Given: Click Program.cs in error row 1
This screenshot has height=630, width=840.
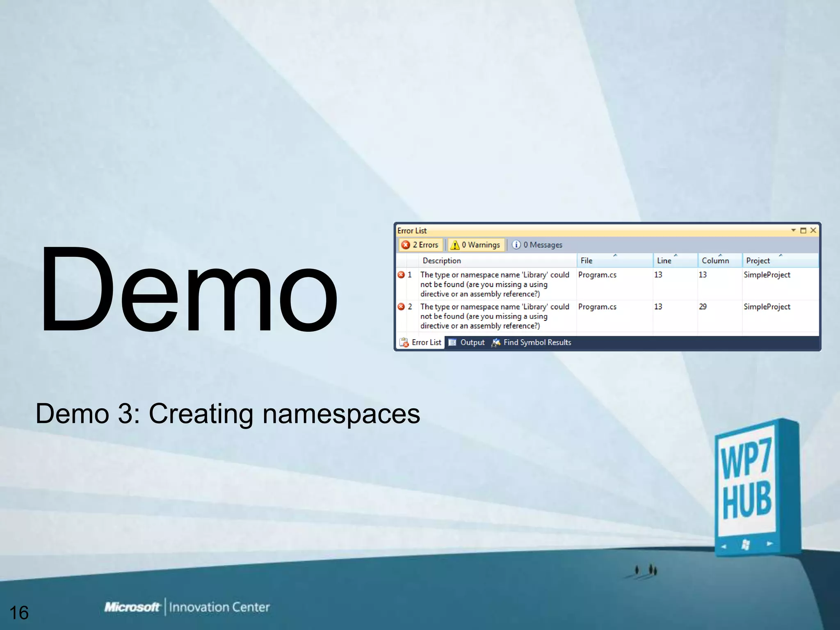Looking at the screenshot, I should pos(597,275).
